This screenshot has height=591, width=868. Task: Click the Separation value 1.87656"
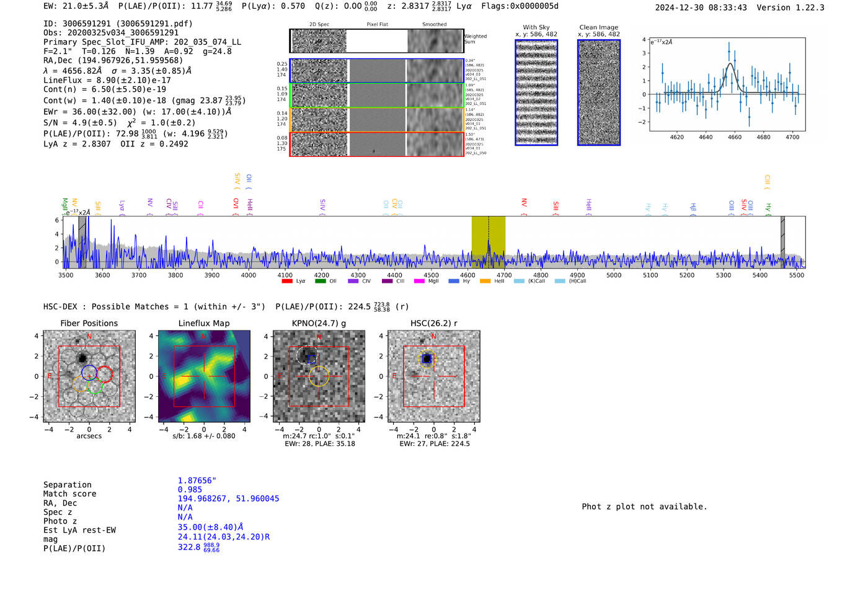pos(197,481)
